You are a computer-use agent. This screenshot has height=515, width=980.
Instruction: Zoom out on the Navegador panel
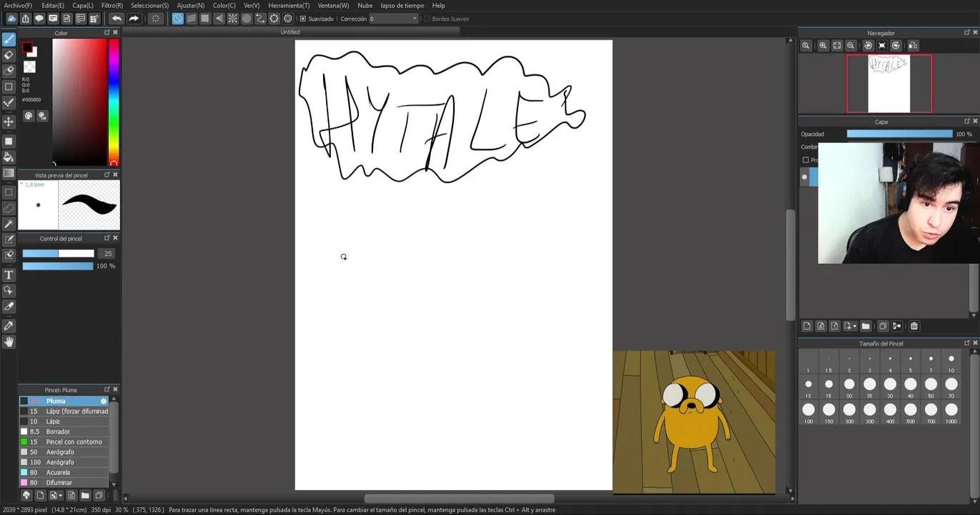[851, 45]
